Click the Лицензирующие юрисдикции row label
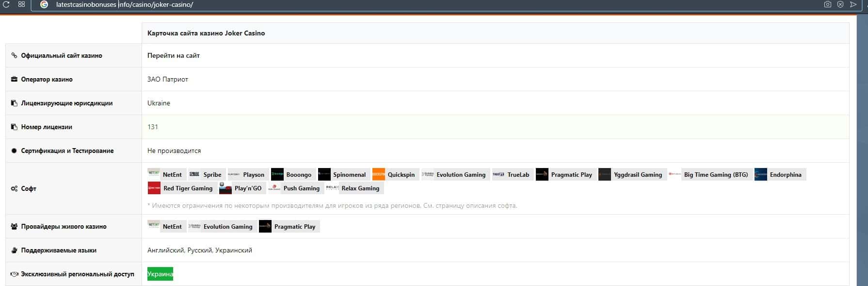Image resolution: width=868 pixels, height=286 pixels. pos(67,103)
